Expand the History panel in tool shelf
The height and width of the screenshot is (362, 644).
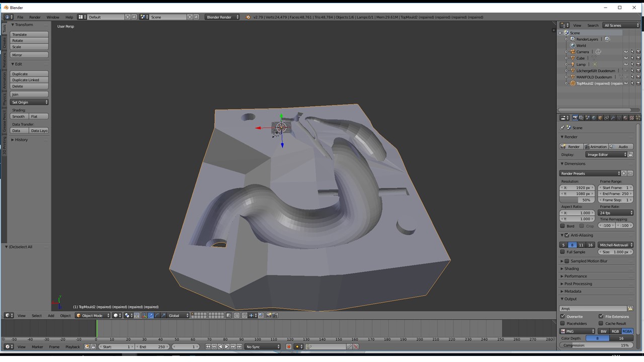click(21, 140)
